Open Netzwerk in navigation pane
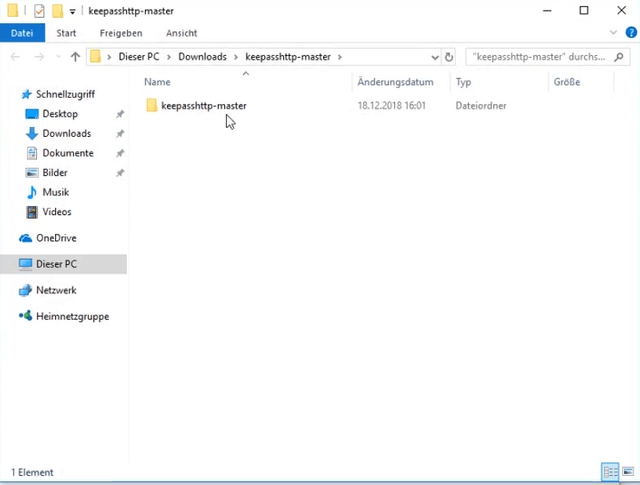This screenshot has width=640, height=485. click(x=56, y=290)
